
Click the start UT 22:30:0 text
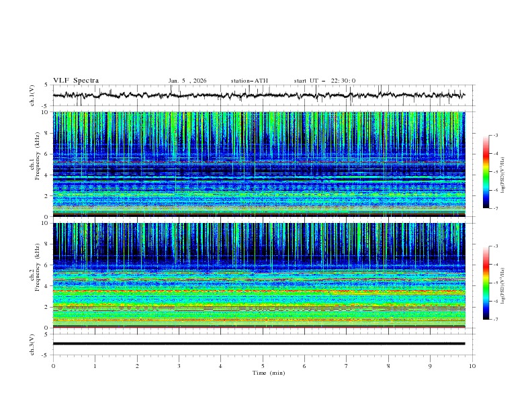324,81
